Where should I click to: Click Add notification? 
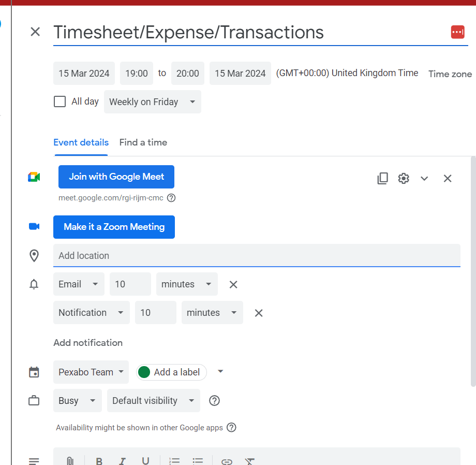[88, 343]
